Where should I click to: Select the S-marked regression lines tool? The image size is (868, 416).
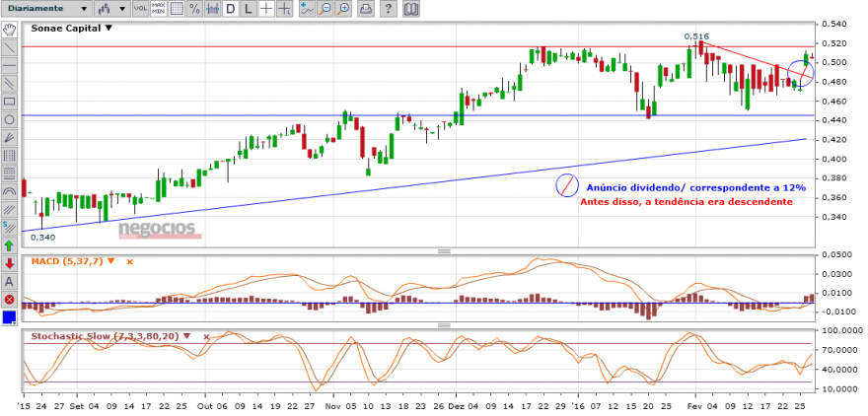coord(9,228)
